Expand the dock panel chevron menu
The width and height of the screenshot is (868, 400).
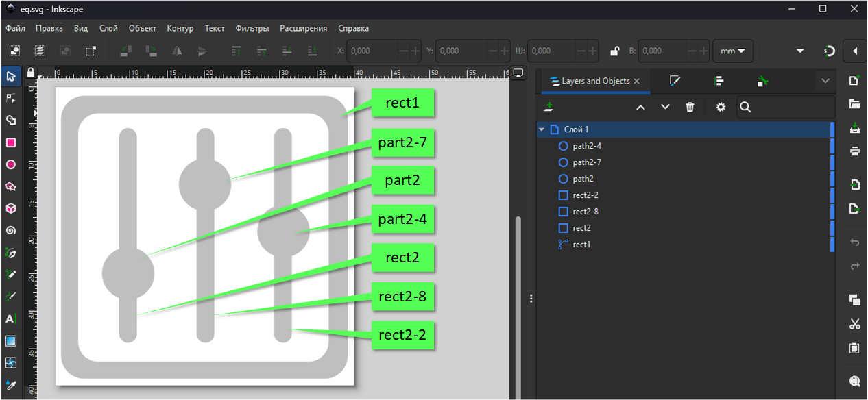click(825, 81)
